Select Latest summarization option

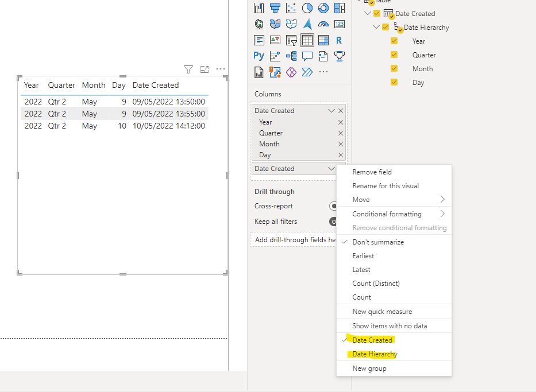pyautogui.click(x=394, y=270)
